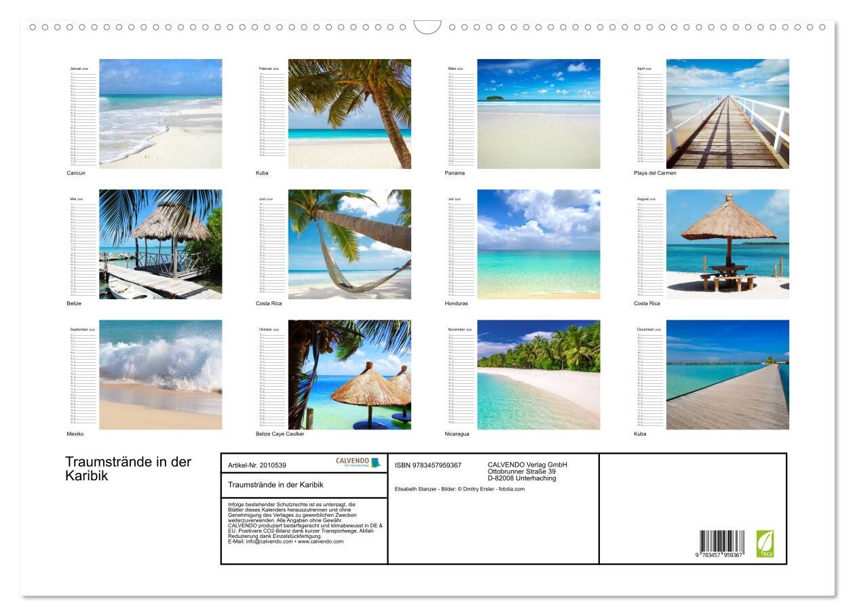Click the CALVENDO logo

(x=358, y=462)
